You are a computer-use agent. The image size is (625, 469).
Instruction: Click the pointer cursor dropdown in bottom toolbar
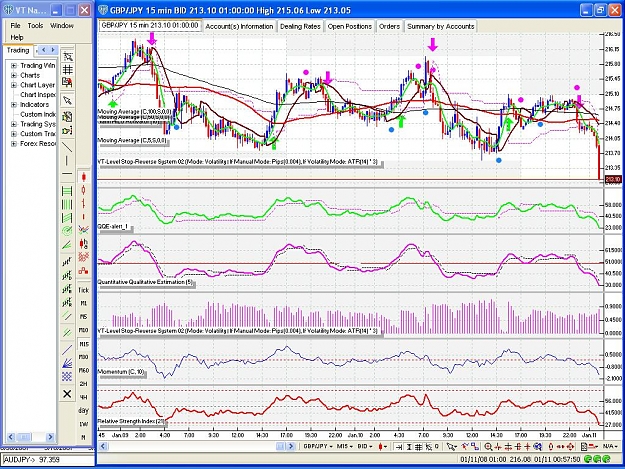452,447
